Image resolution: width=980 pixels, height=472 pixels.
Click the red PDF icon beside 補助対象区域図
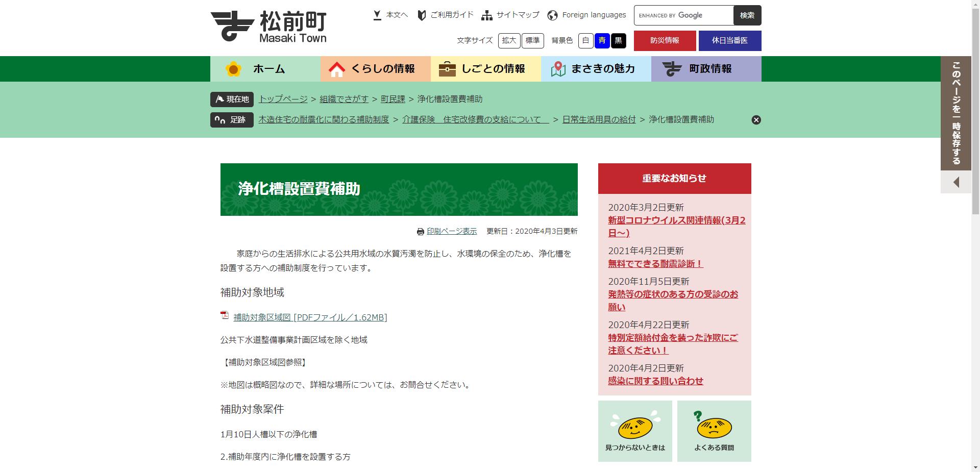[225, 316]
